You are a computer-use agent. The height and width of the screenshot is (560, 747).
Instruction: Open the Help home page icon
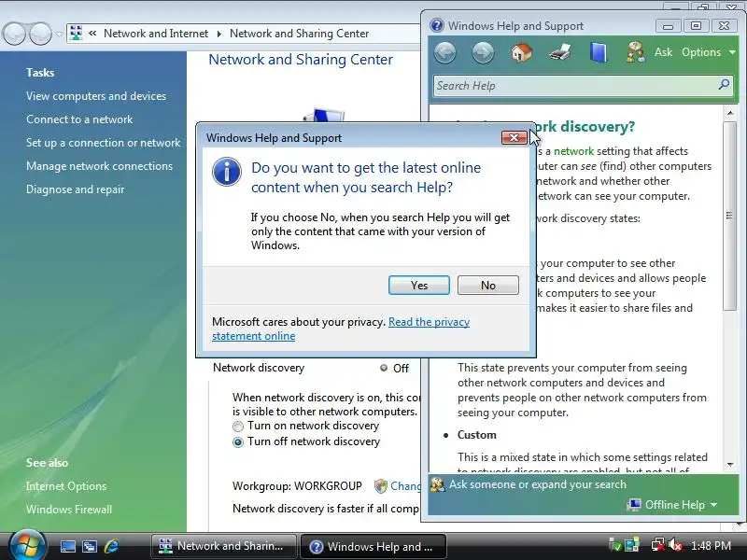[x=521, y=52]
